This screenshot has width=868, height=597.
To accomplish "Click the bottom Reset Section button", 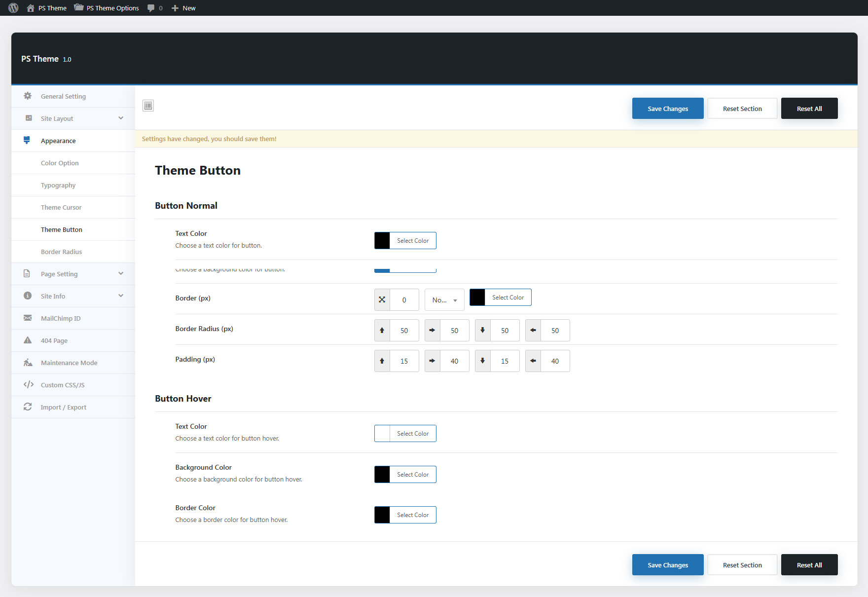I will [742, 565].
